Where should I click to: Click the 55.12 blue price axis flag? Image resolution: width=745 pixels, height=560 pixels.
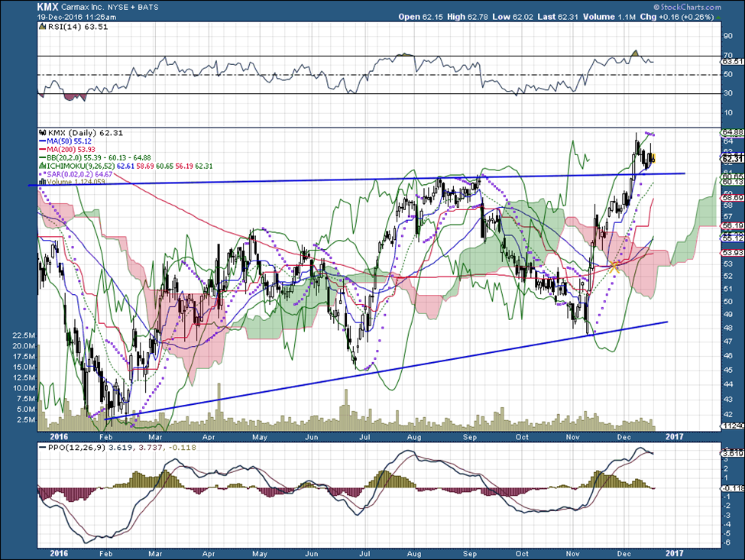[x=733, y=238]
